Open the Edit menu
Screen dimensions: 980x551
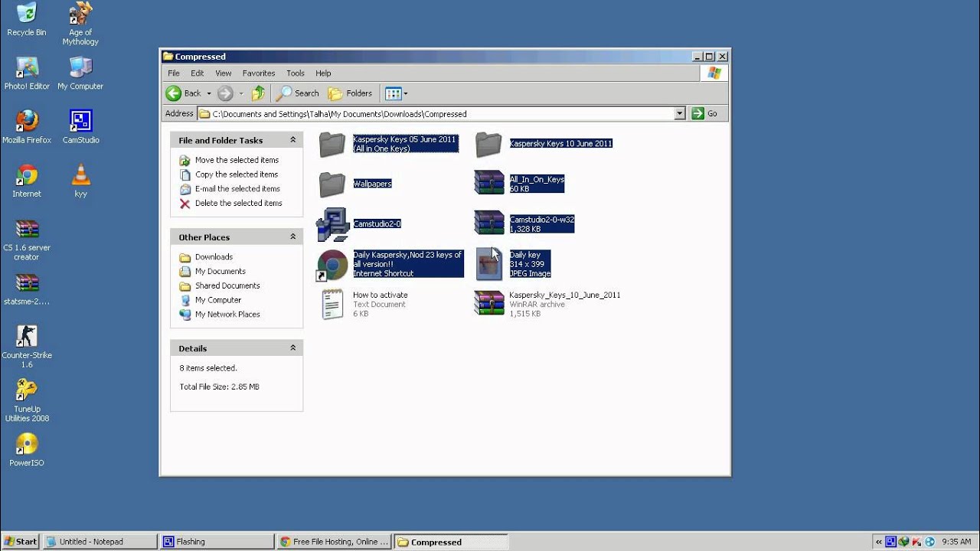point(197,73)
